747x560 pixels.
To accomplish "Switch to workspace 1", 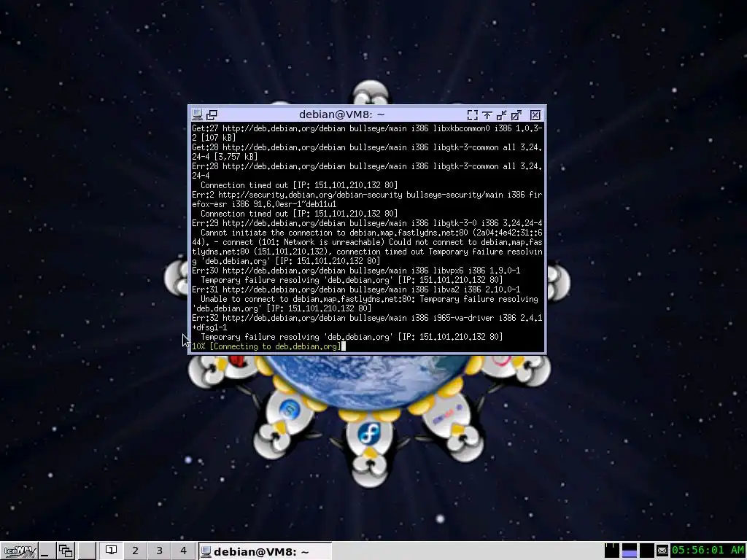I will coord(111,551).
